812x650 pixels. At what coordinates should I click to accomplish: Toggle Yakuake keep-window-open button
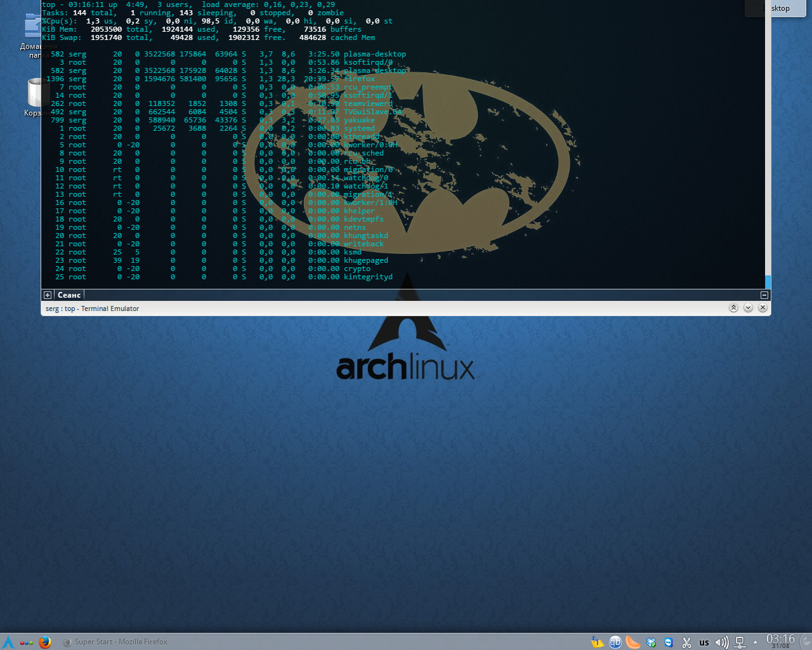click(733, 308)
